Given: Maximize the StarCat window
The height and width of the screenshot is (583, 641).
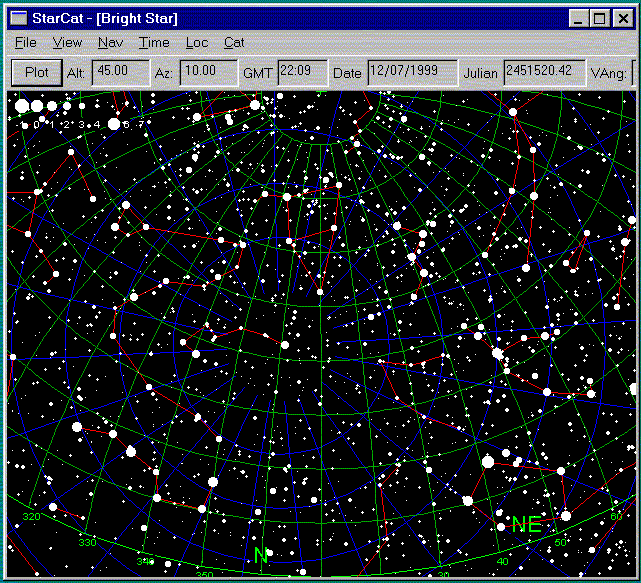Looking at the screenshot, I should (x=599, y=19).
